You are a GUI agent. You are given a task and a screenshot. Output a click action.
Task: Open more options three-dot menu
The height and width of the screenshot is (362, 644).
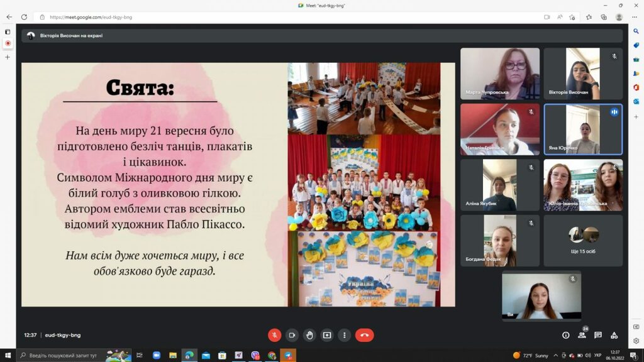pos(344,336)
